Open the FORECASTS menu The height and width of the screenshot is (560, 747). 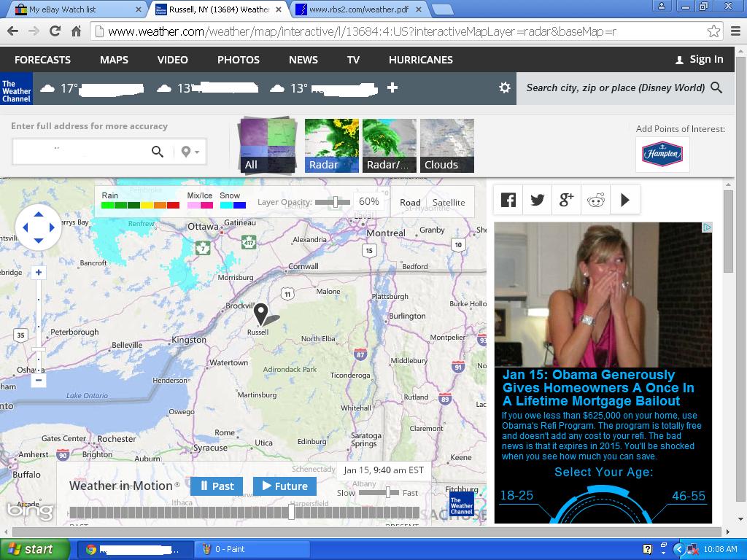point(42,60)
